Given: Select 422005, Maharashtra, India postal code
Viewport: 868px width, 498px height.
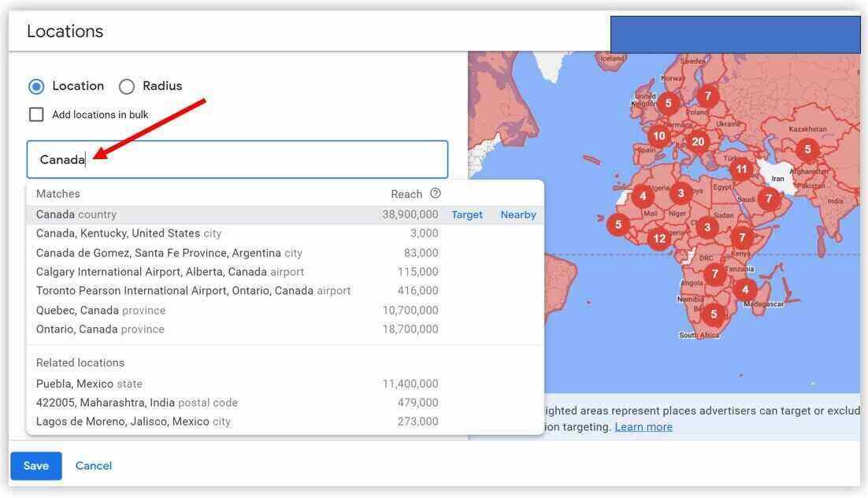Looking at the screenshot, I should coord(285,403).
